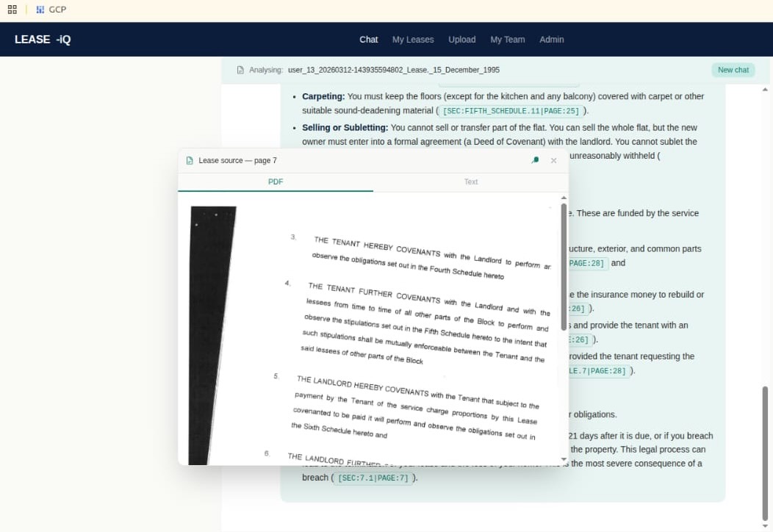773x532 pixels.
Task: Navigate to My Team
Action: point(508,40)
